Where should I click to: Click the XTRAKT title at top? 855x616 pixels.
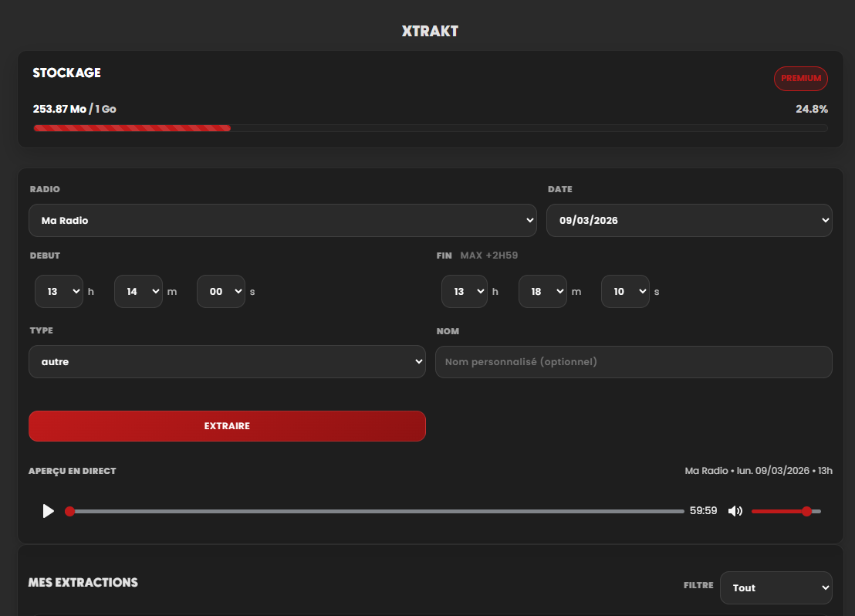[x=430, y=32]
